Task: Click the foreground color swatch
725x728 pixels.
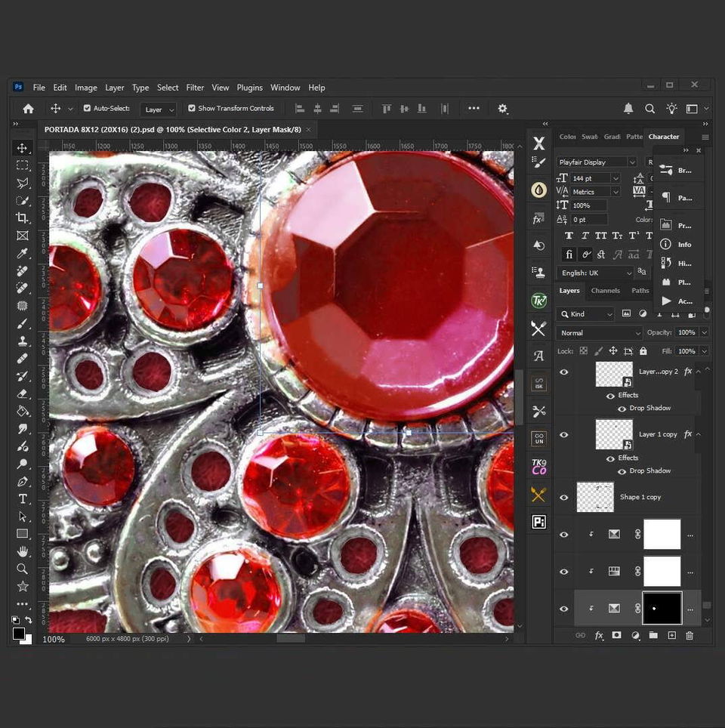Action: pyautogui.click(x=19, y=634)
